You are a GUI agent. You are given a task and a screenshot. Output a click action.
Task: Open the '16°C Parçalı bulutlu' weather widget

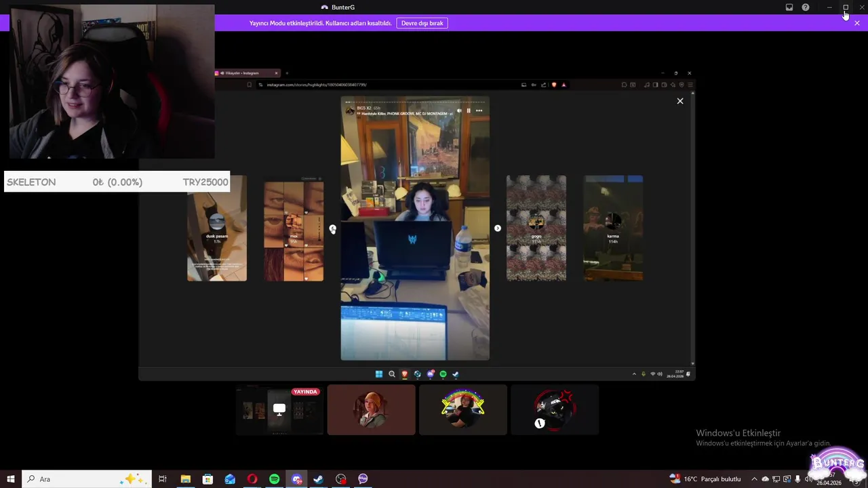click(x=705, y=479)
